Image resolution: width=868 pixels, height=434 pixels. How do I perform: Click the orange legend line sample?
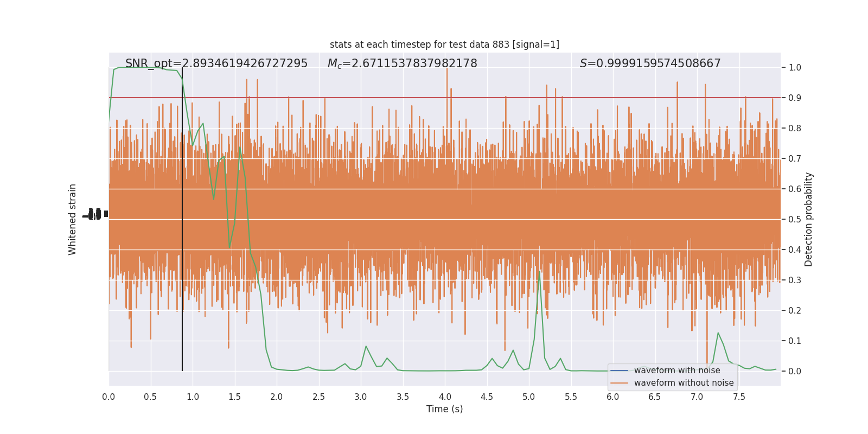619,383
